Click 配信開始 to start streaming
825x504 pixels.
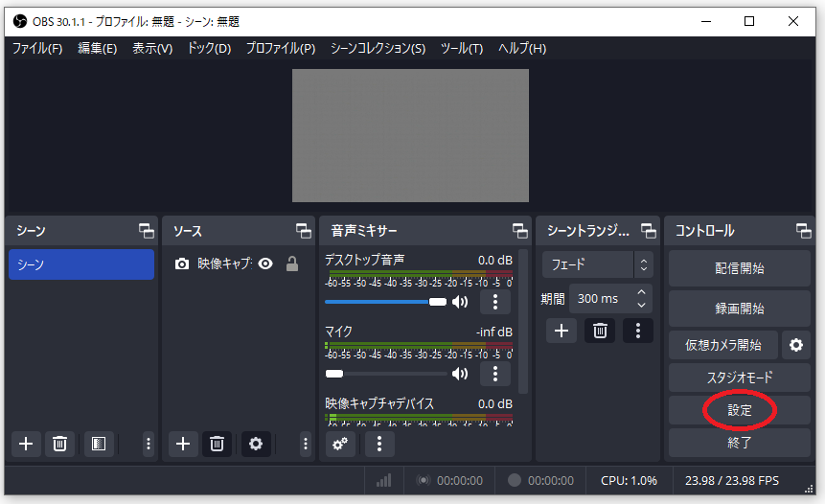point(739,268)
